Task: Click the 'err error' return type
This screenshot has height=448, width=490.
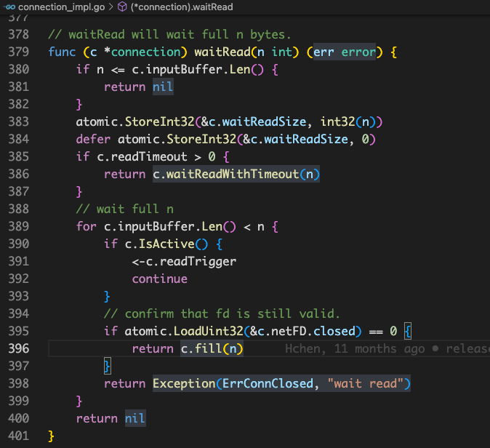Action: click(x=345, y=52)
